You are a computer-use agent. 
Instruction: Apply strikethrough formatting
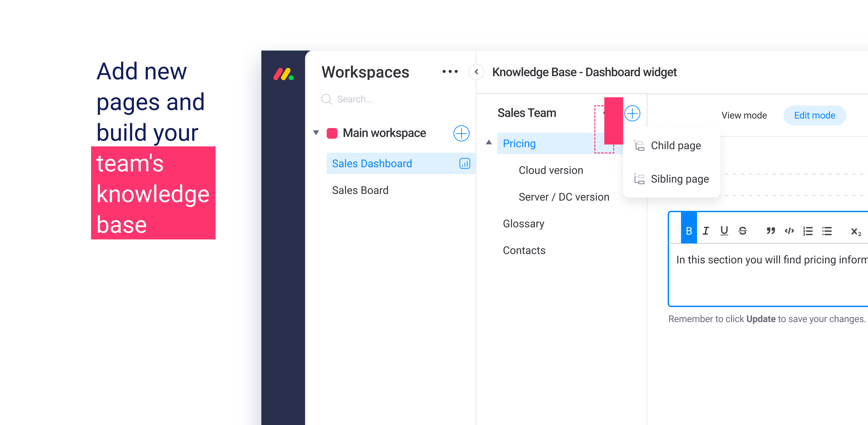(x=743, y=231)
